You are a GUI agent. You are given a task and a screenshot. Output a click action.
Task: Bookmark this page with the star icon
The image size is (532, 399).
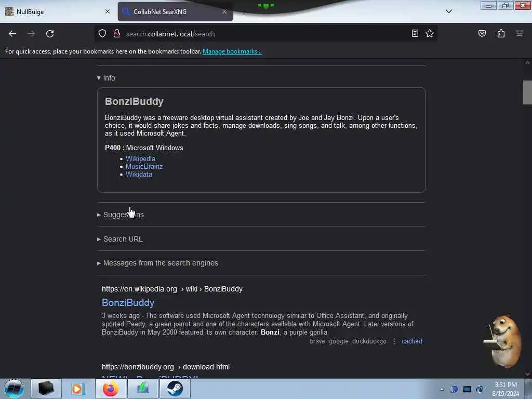pos(430,33)
